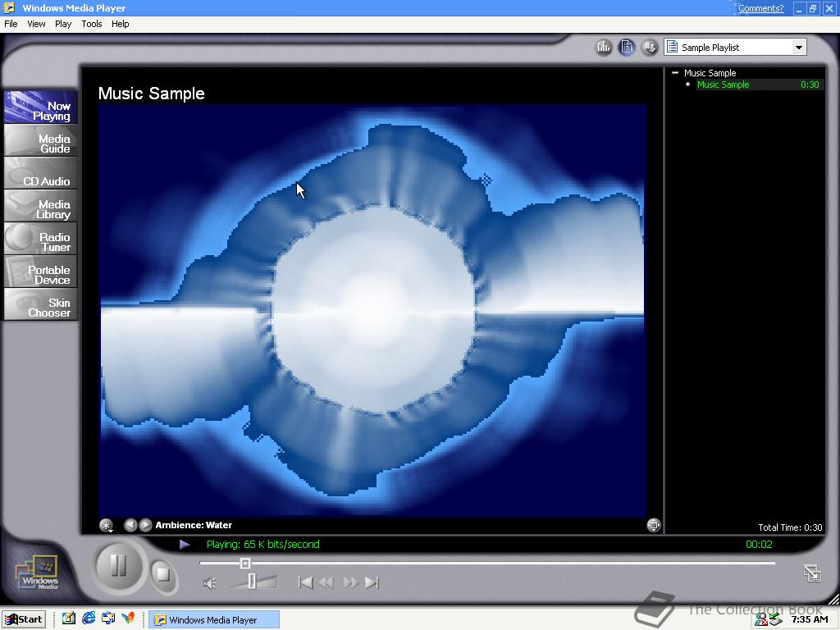840x630 pixels.
Task: Open the Media Library section
Action: [x=41, y=207]
